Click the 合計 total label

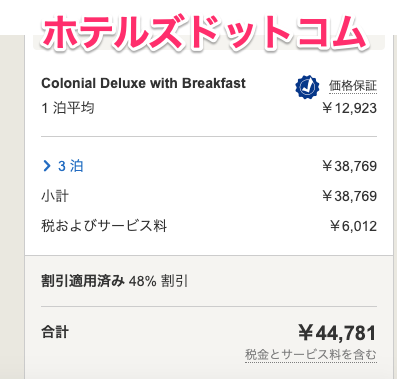tap(55, 332)
